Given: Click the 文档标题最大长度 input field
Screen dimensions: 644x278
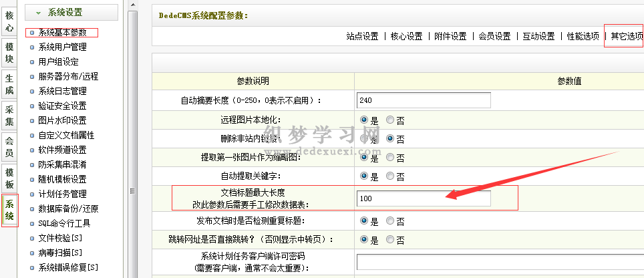Looking at the screenshot, I should 424,198.
